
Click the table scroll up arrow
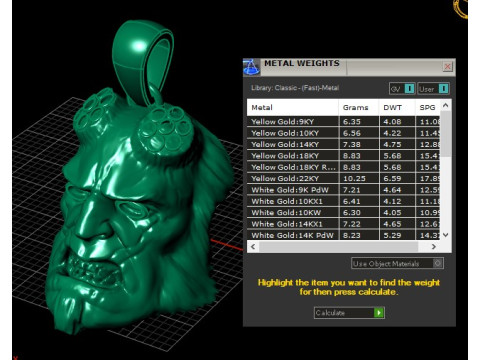pos(446,105)
